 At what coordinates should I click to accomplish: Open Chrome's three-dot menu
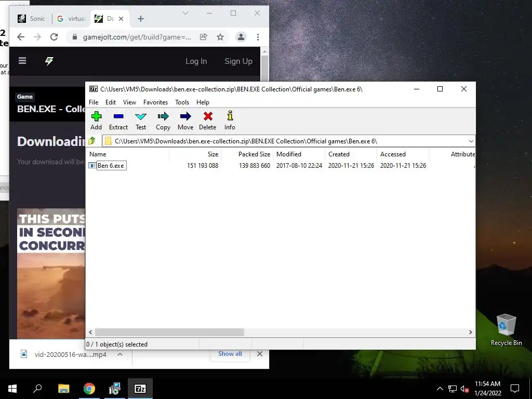(258, 37)
